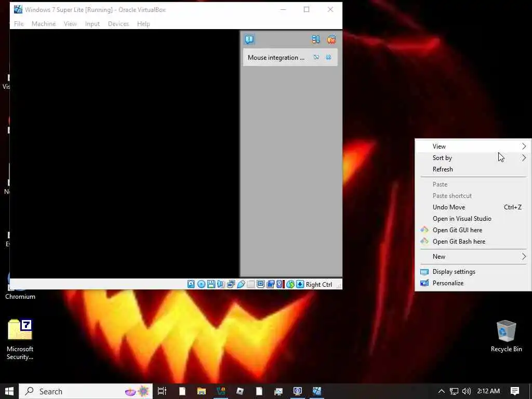Expand the Sort by submenu in context menu
Screen dimensions: 532x399
tap(473, 158)
